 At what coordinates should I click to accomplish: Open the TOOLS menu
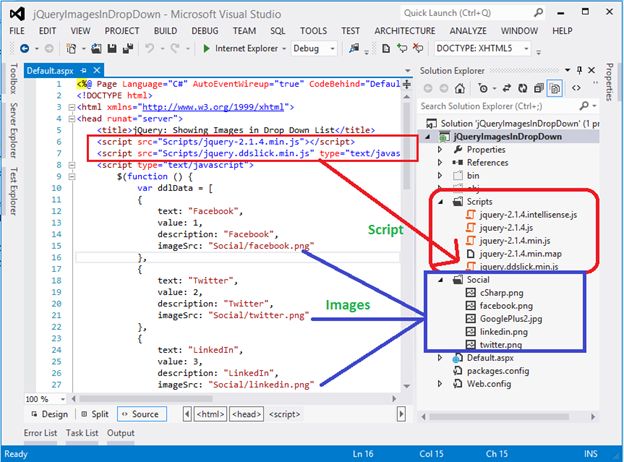point(313,31)
